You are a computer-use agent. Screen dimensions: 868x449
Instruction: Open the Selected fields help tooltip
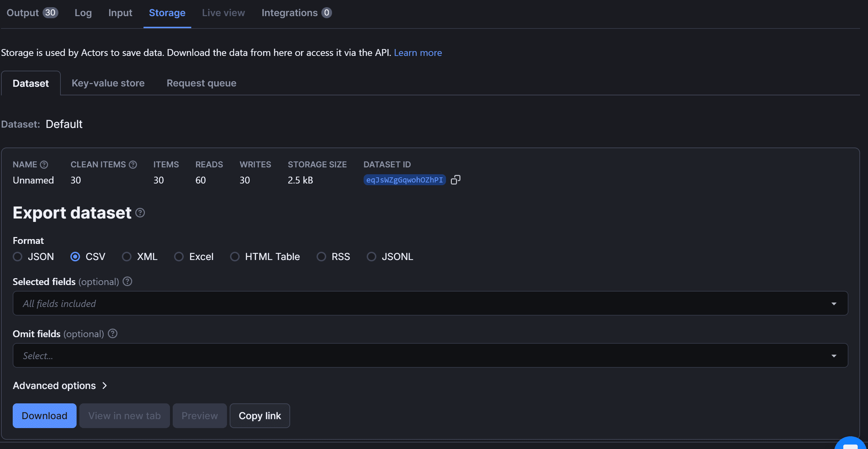[x=127, y=281]
